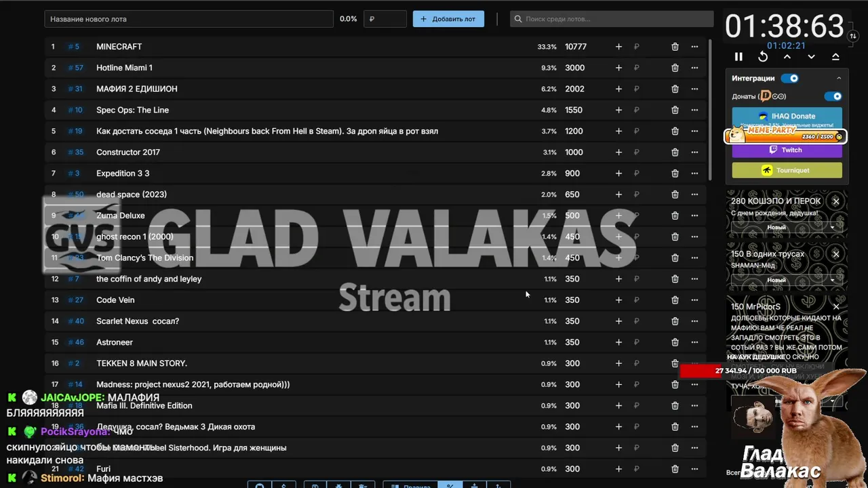Click ruble icon on Astroneer row
This screenshot has width=868, height=488.
tap(637, 342)
